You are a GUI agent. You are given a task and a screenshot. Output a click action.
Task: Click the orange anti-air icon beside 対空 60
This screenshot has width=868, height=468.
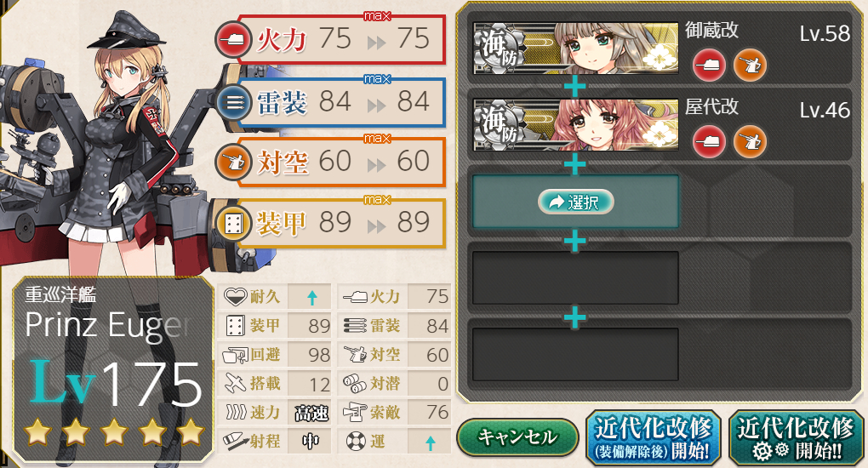coord(234,162)
